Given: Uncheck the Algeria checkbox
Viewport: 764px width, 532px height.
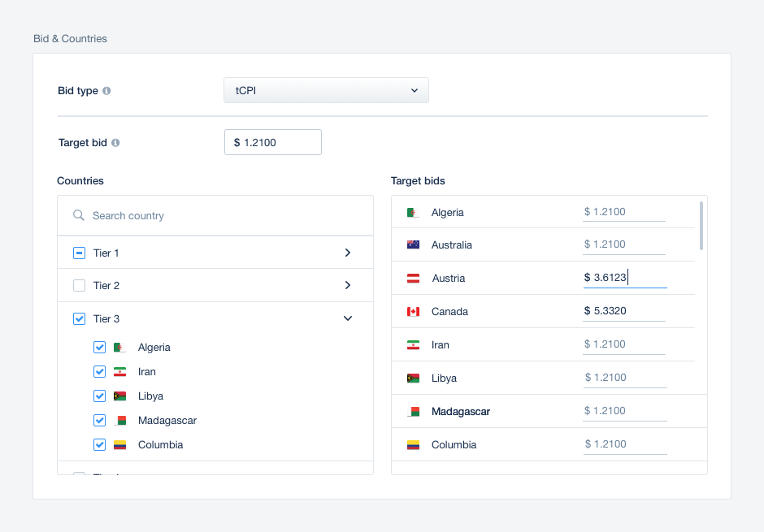Looking at the screenshot, I should coord(99,348).
